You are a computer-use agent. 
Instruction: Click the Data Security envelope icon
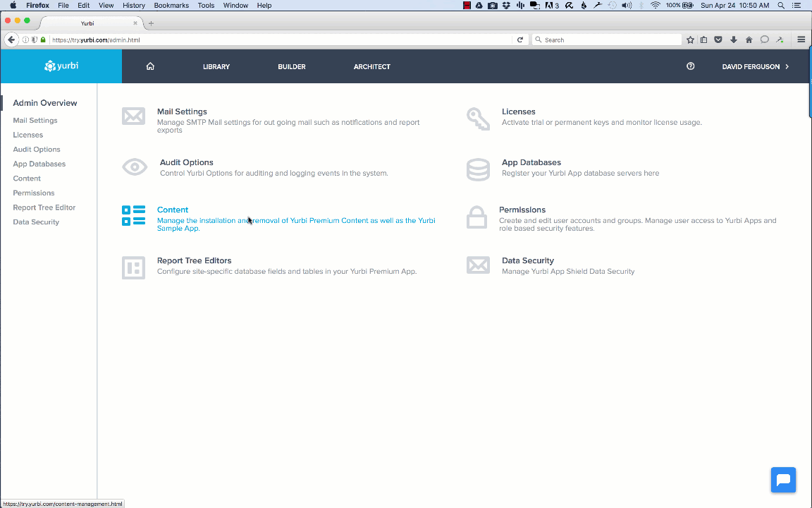coord(478,265)
